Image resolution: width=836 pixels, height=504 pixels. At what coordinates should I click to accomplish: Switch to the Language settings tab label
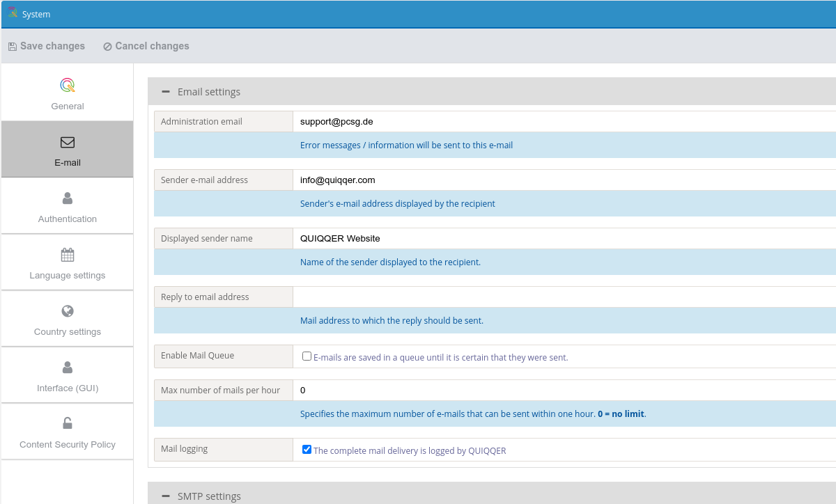[x=68, y=276]
